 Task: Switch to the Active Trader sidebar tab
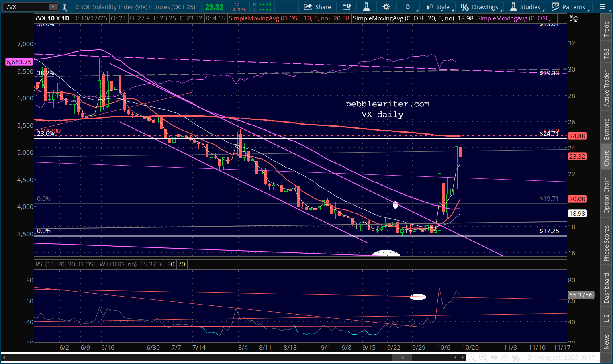[607, 88]
